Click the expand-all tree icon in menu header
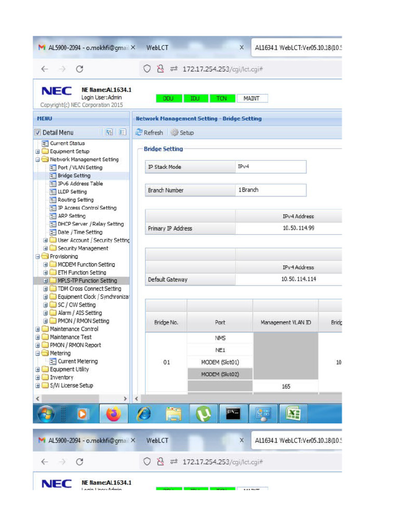Viewport: 399px width, 532px height. [x=109, y=132]
